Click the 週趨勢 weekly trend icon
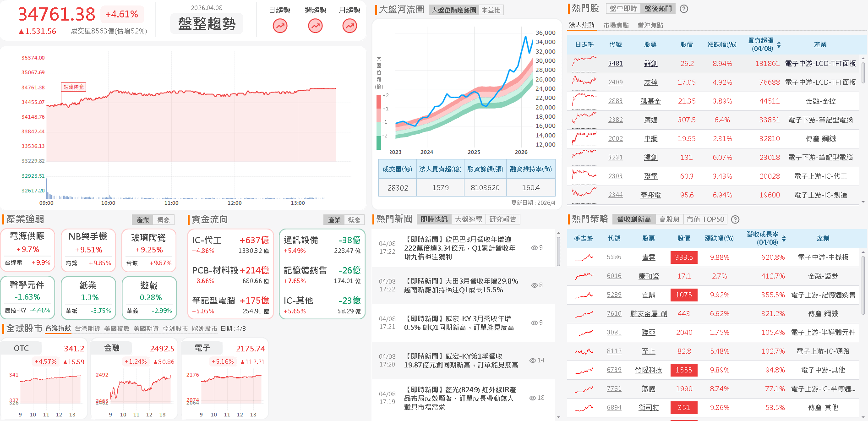Screen dimensions: 868x421 (315, 26)
